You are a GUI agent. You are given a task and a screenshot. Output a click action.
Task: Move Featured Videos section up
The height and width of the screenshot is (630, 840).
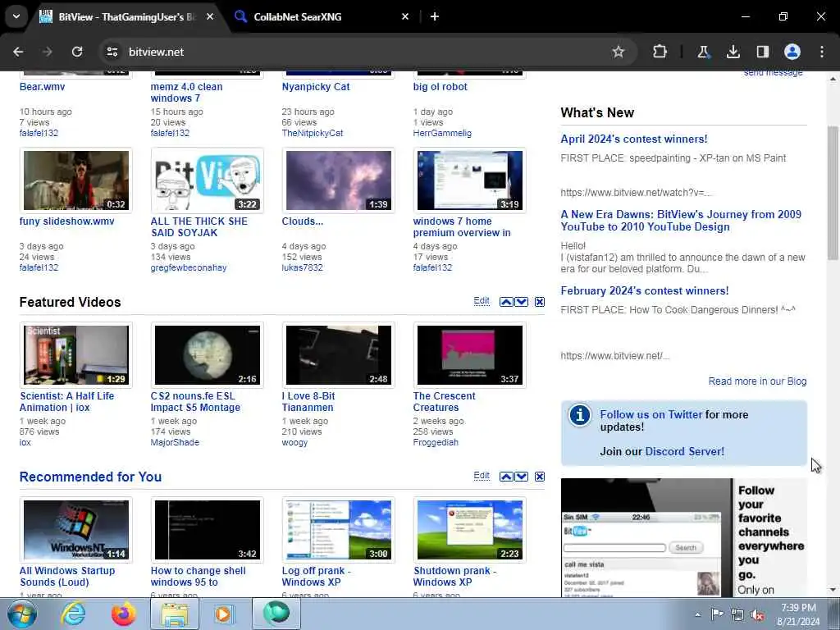point(505,302)
